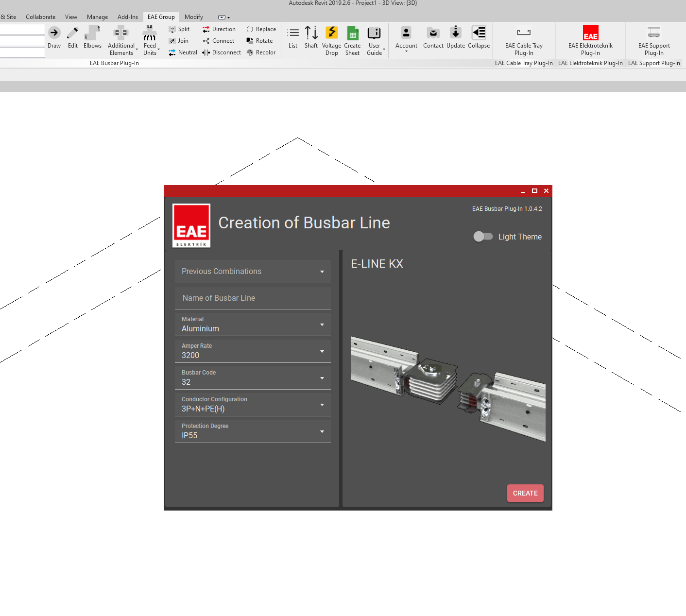Open the Material dropdown
Image resolution: width=686 pixels, height=616 pixels.
click(x=253, y=325)
